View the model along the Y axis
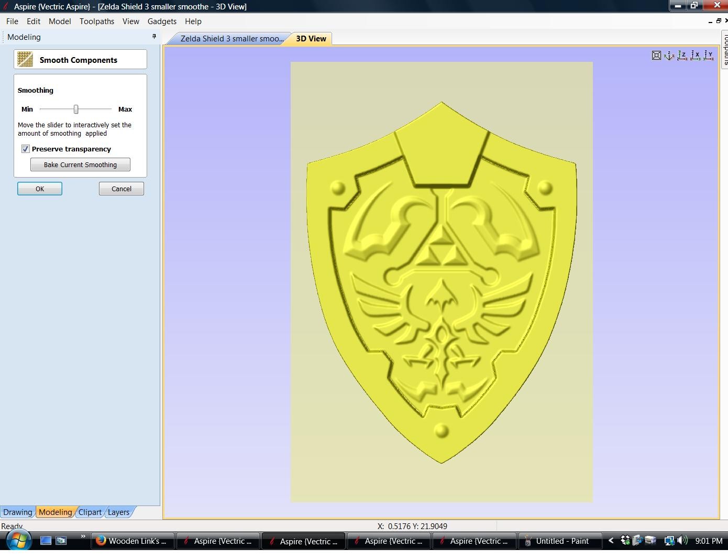Screen dimensions: 728x560 tap(708, 55)
